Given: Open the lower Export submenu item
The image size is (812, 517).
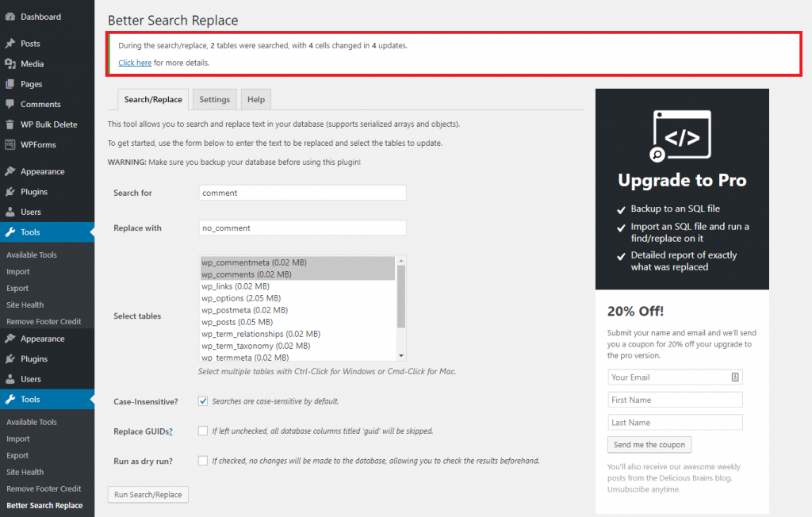Looking at the screenshot, I should coord(17,455).
